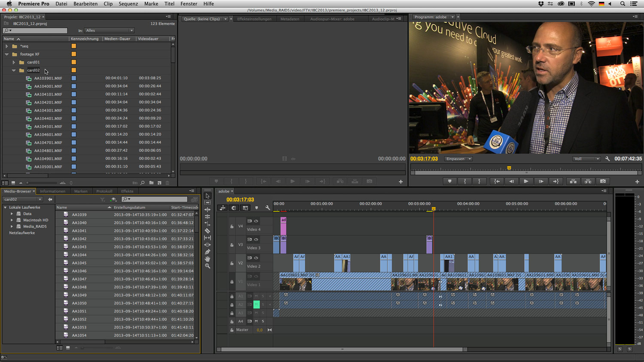
Task: Select the Track Select tool
Action: pos(207,202)
